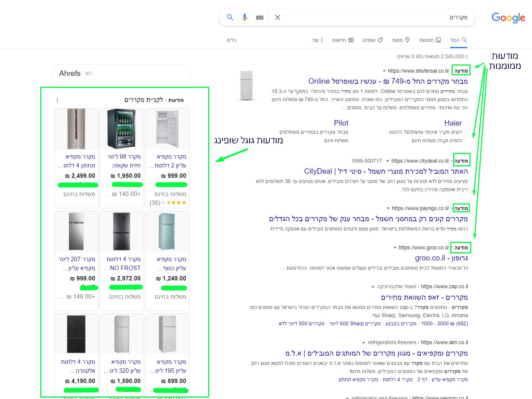Expand dropdown arrow next to zap.co.il URL
Viewport: 532px width, 399px height.
click(x=373, y=287)
